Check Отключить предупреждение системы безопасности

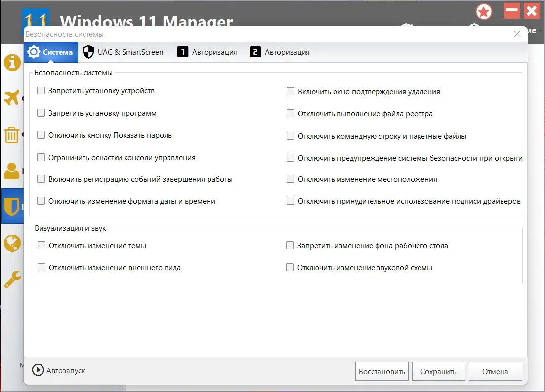(291, 158)
